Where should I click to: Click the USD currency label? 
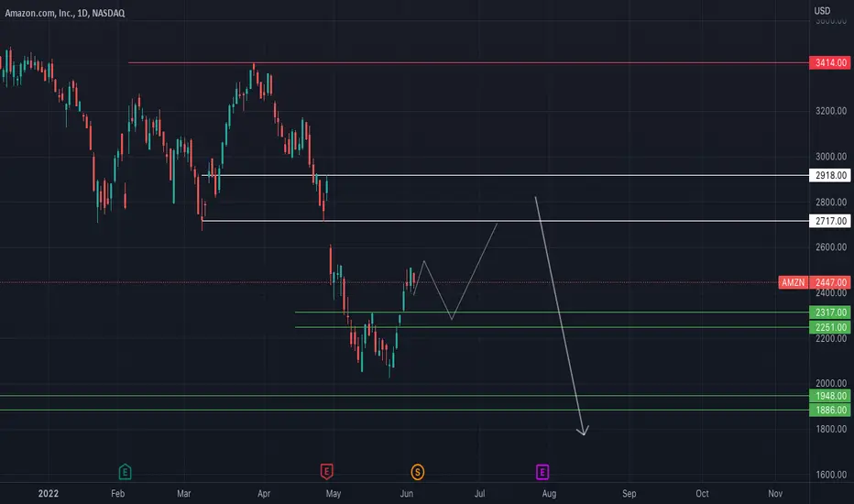tap(822, 11)
